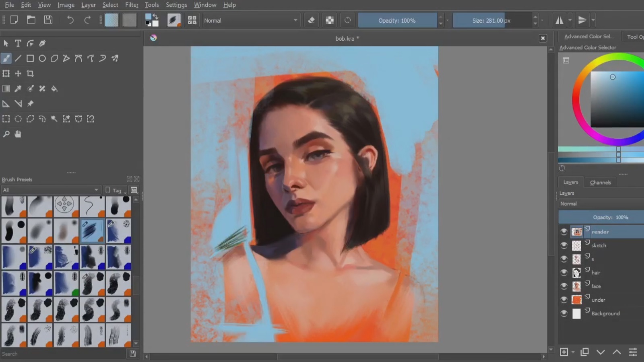644x362 pixels.
Task: Reload the original brush preset
Action: 348,20
